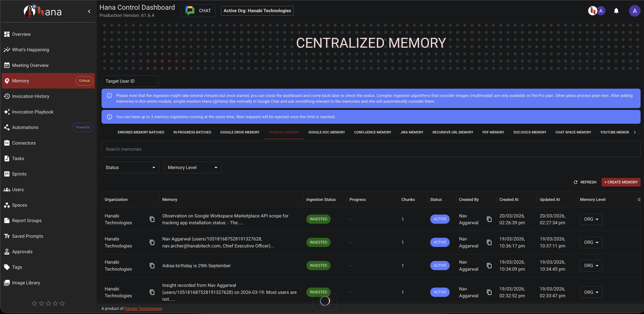
Task: Open the Status filter dropdown
Action: click(x=130, y=167)
